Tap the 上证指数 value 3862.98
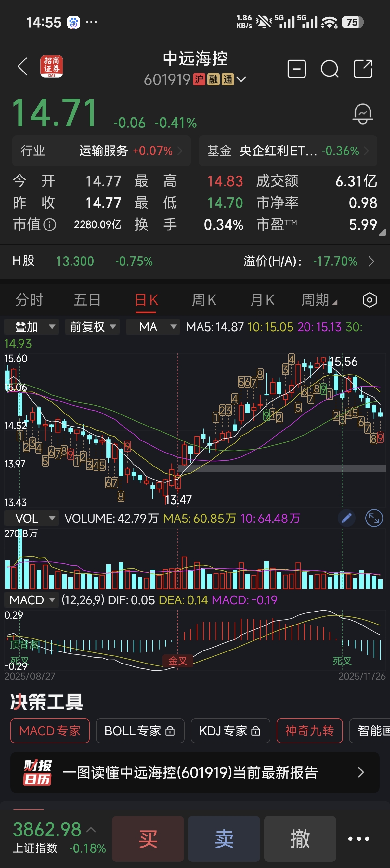 click(47, 829)
